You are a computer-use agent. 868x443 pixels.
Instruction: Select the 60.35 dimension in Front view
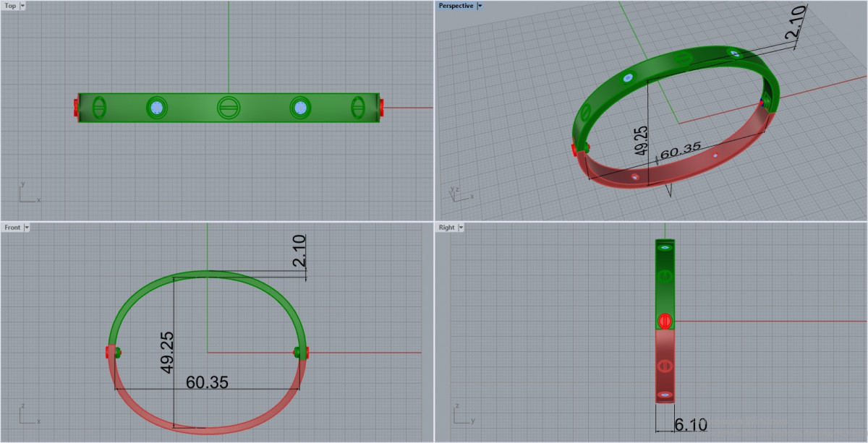[x=207, y=382]
